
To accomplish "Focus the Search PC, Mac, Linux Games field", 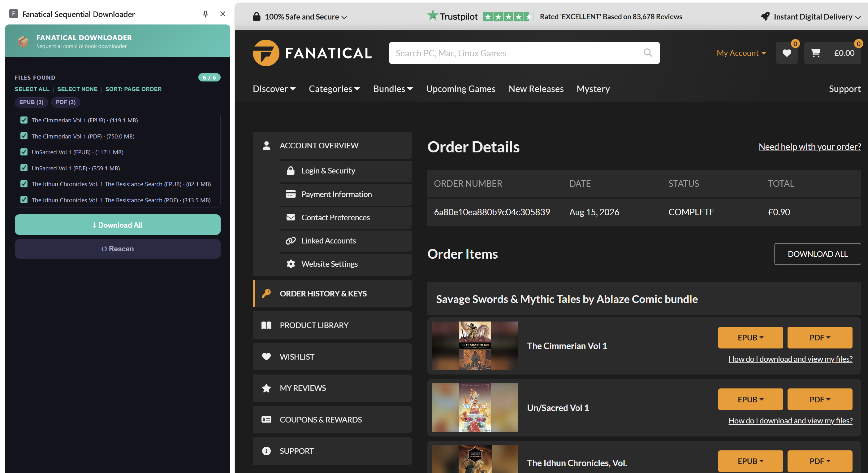I will click(x=524, y=53).
